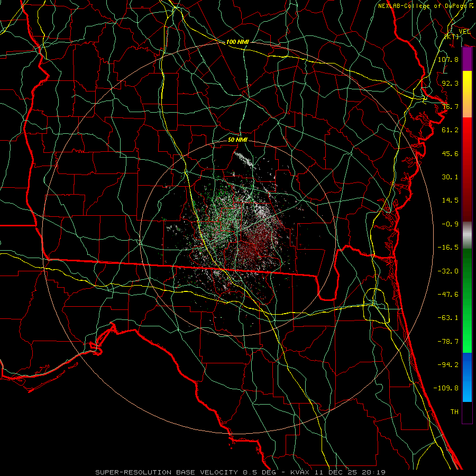Click the -16.5 velocity scale value
Screen dimensions: 476x476
448,248
